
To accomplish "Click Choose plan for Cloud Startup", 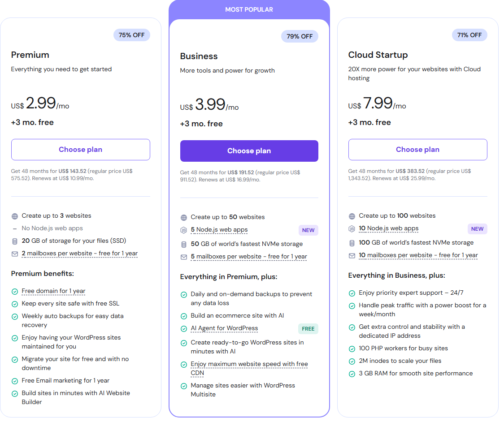I will point(417,149).
